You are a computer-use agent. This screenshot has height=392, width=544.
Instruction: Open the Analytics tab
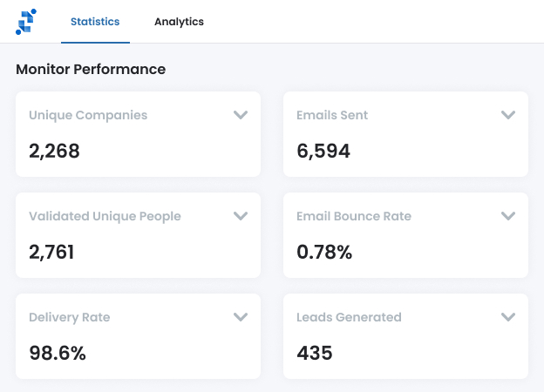point(179,22)
